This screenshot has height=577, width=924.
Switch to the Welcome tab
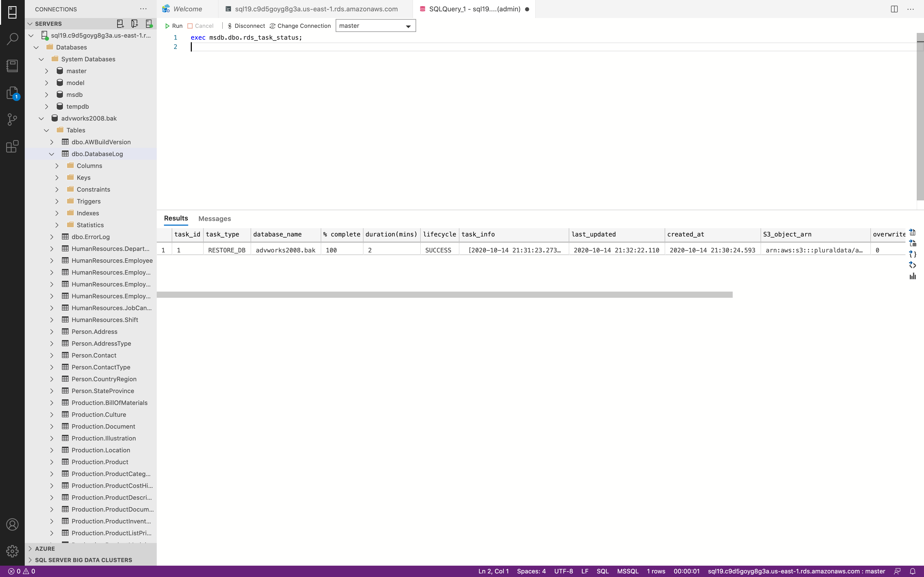coord(187,9)
